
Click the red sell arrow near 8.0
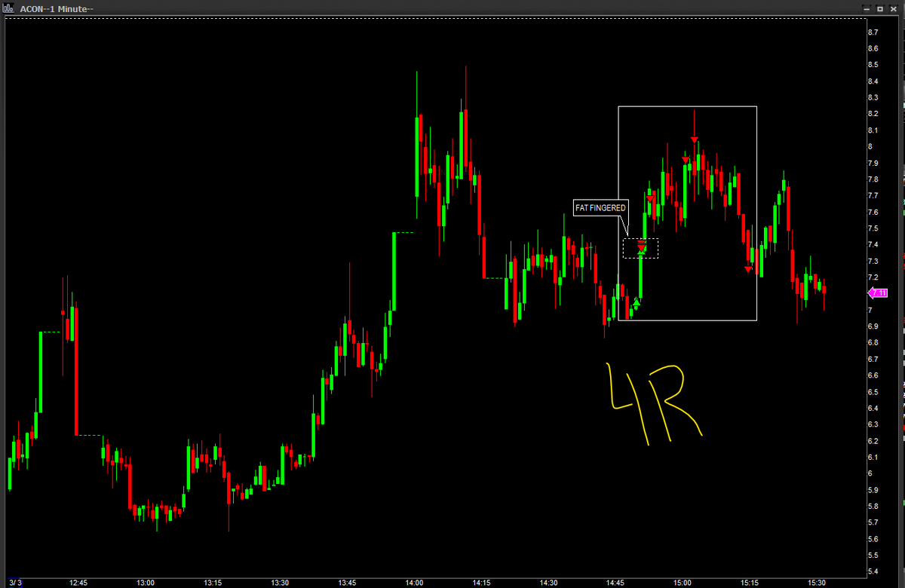point(695,140)
